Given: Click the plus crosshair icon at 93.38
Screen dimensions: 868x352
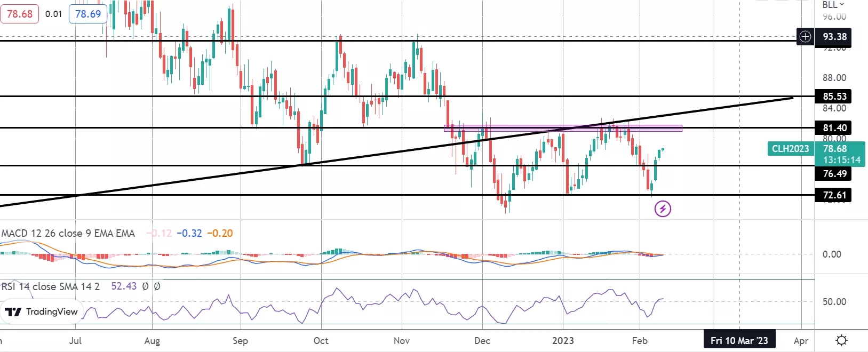Looking at the screenshot, I should [x=805, y=37].
